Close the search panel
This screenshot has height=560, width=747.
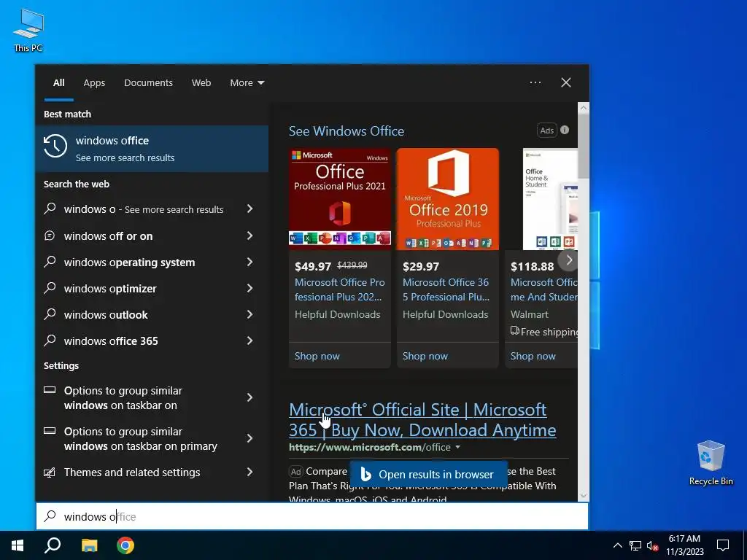click(566, 82)
